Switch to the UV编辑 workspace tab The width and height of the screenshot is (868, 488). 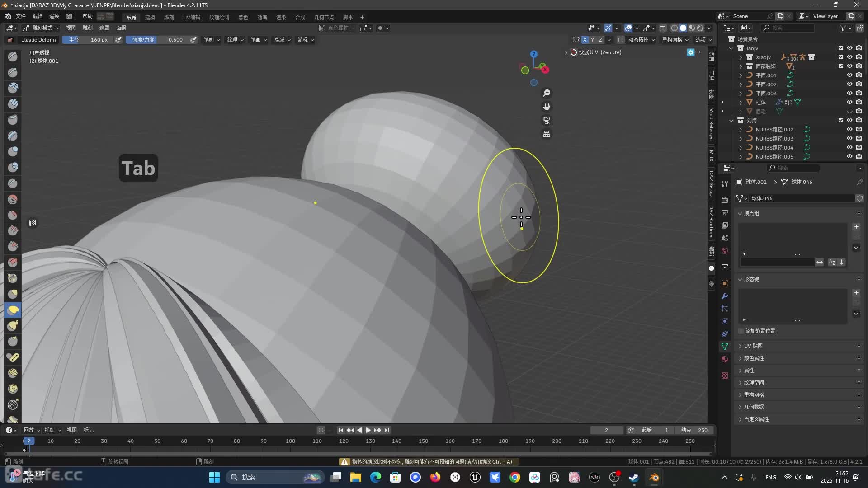(x=191, y=17)
